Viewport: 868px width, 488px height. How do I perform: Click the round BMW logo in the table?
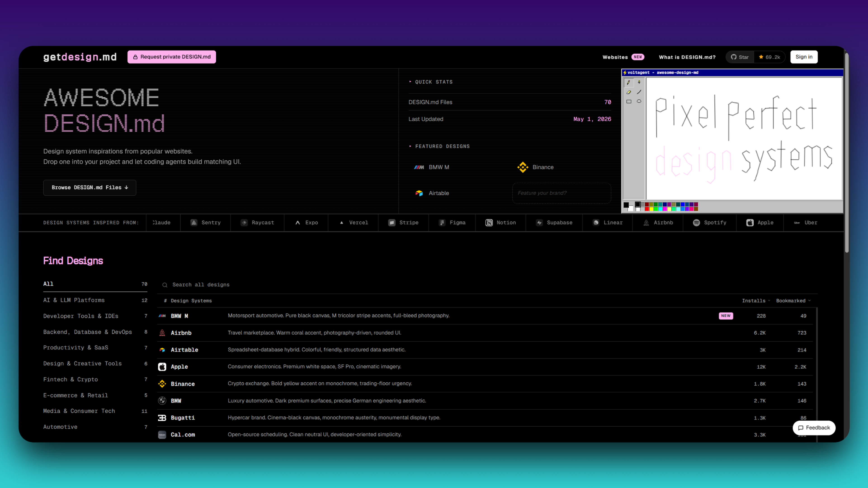point(162,401)
